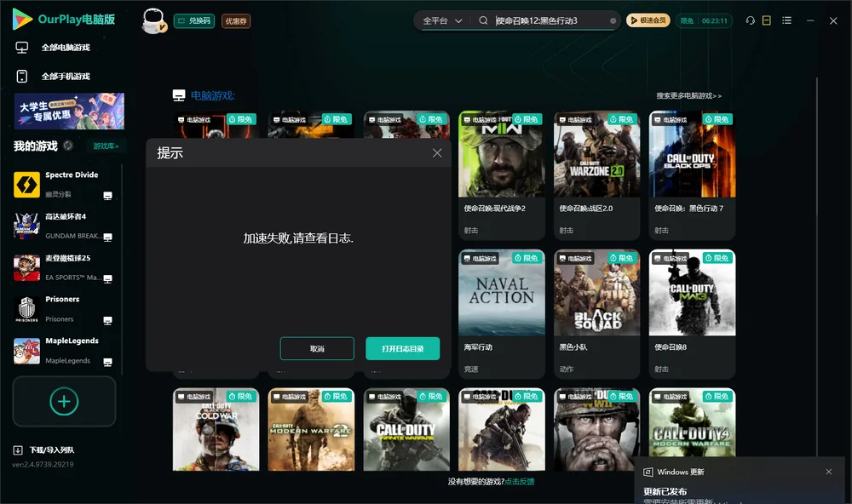Open customer service headset icon

click(750, 20)
